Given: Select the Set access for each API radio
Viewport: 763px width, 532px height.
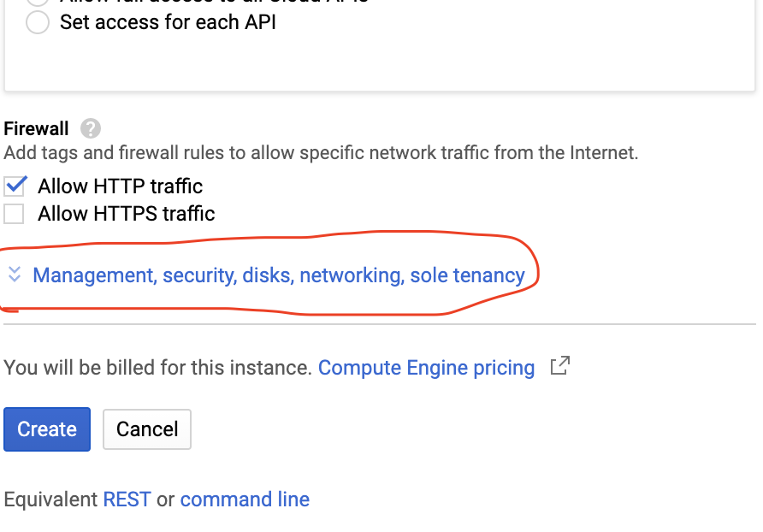Looking at the screenshot, I should [x=38, y=22].
